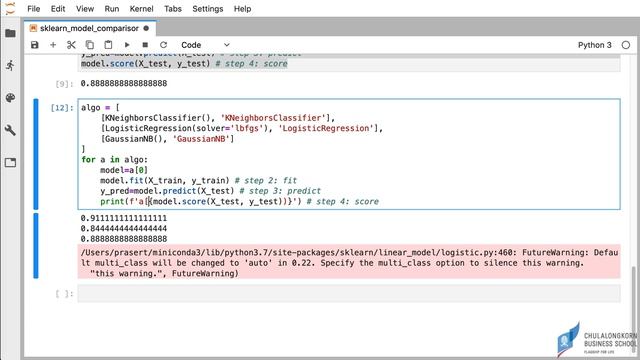Open the wrench Cell Tools sidebar icon
This screenshot has height=360, width=640.
pyautogui.click(x=10, y=130)
